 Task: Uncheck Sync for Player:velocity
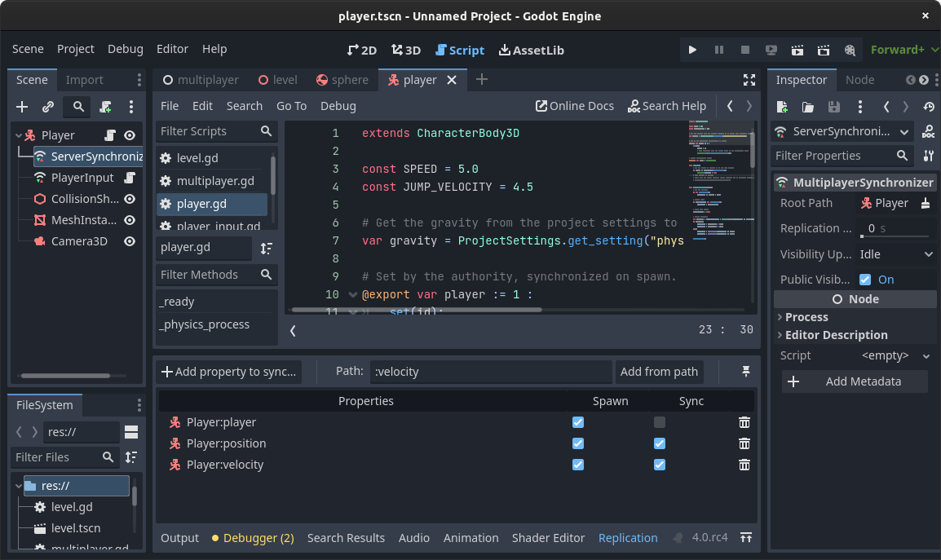[660, 465]
